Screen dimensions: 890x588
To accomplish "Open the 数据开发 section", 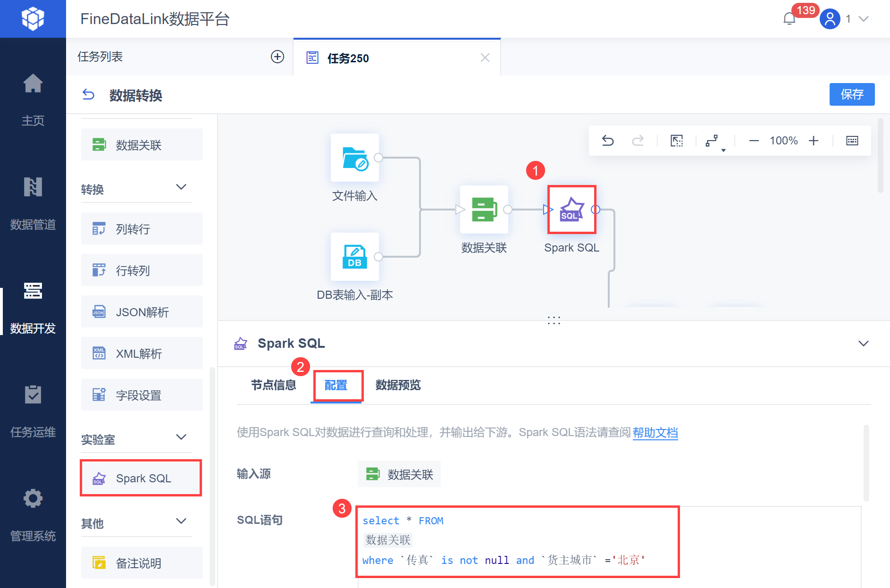I will tap(33, 308).
